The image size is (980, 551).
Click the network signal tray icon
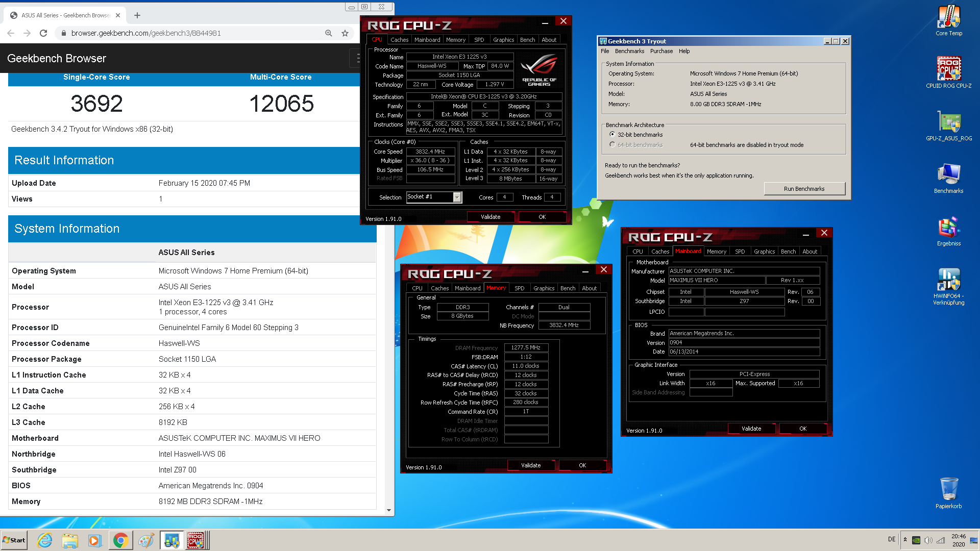pyautogui.click(x=941, y=540)
